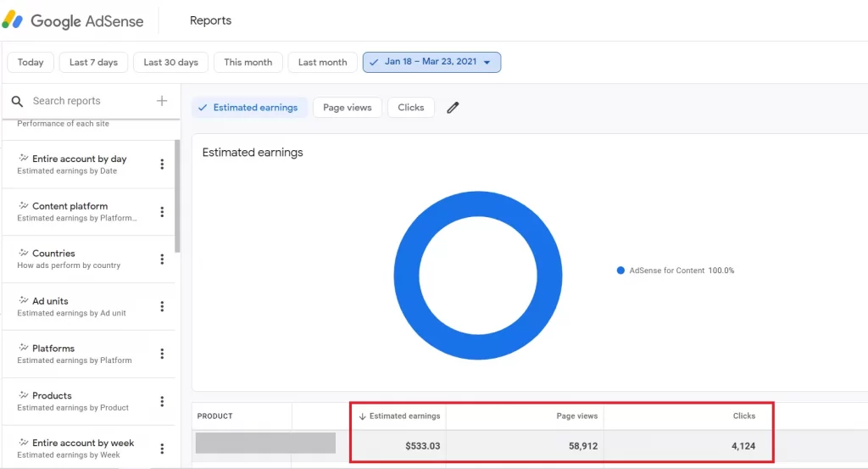Click the sparkline icon beside Platforms

(23, 348)
